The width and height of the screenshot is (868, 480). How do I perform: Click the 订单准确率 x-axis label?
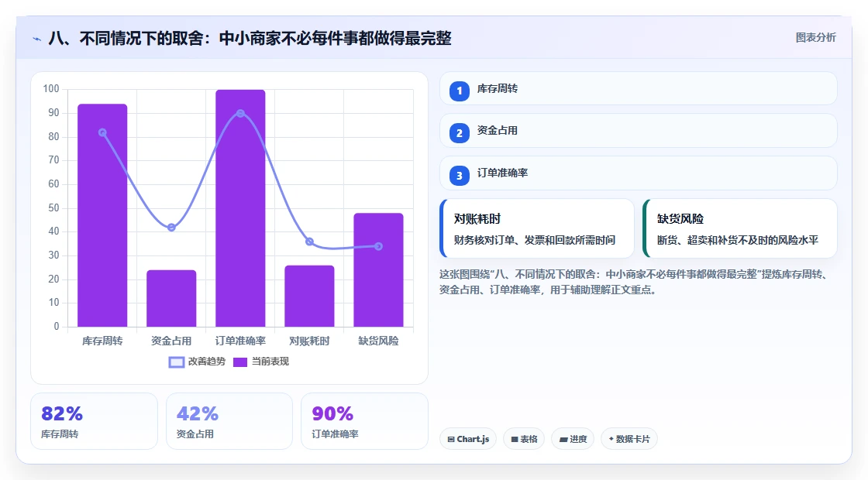(x=240, y=341)
